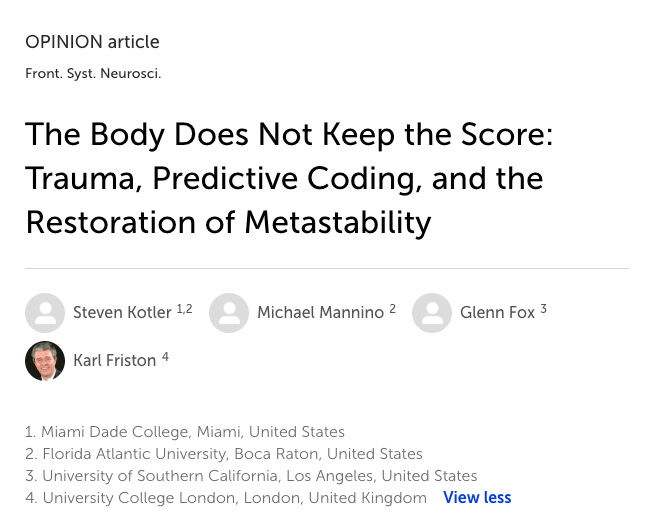Click superscript 4 beside Karl Friston
This screenshot has height=529, width=657.
pyautogui.click(x=166, y=357)
